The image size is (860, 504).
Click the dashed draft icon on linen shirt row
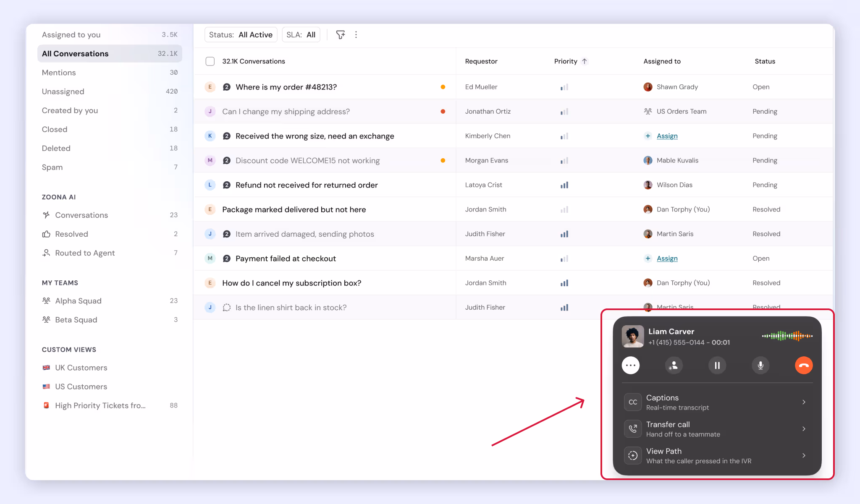(227, 308)
